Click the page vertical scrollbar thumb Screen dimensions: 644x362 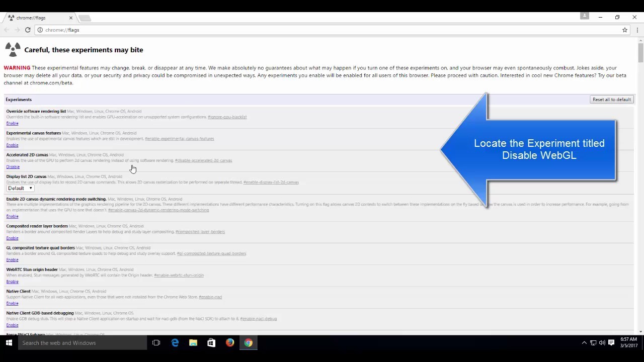(640, 53)
